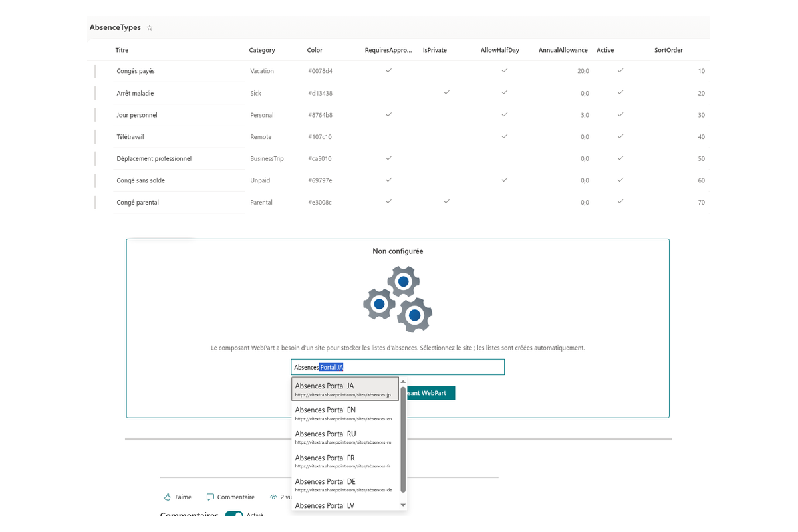The width and height of the screenshot is (798, 532).
Task: Click RequiresApproval check in Déplacement professionnel row
Action: click(x=389, y=158)
